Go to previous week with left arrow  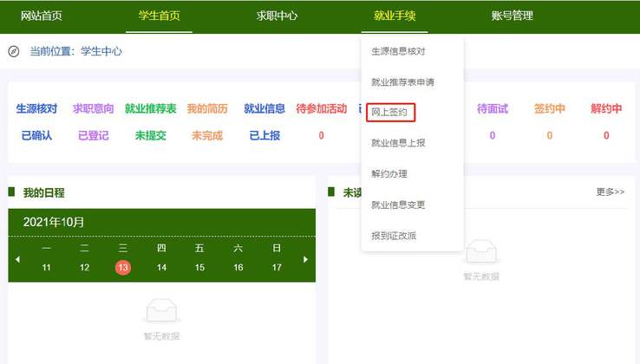tap(17, 259)
